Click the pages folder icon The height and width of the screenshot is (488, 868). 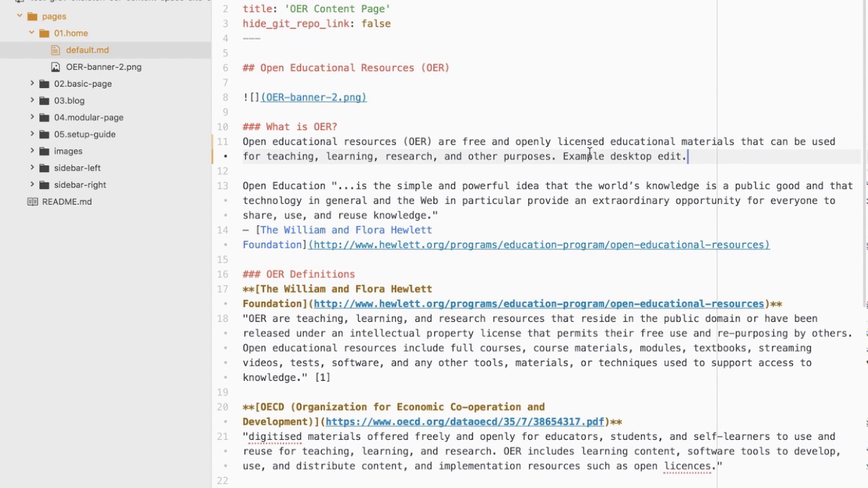(x=32, y=16)
